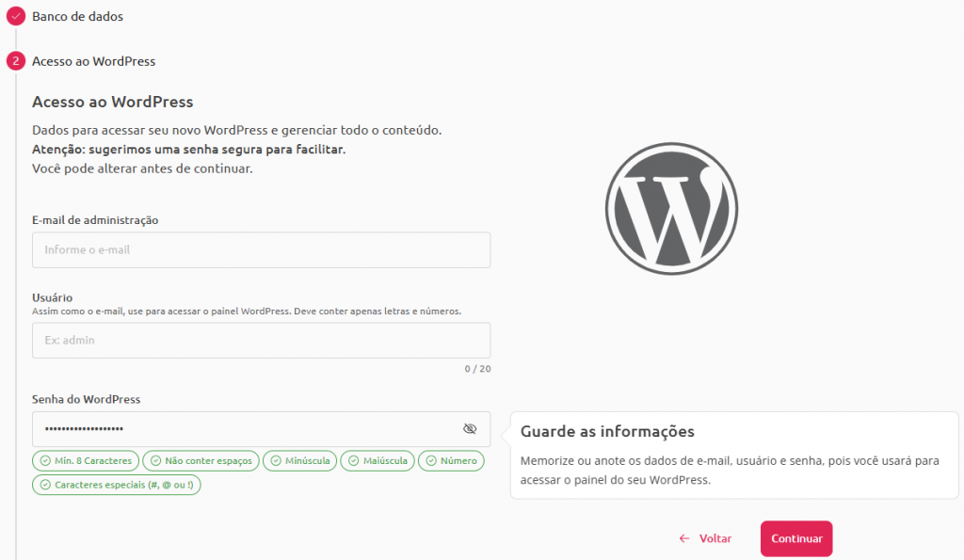Select step 2 number badge

coord(15,61)
